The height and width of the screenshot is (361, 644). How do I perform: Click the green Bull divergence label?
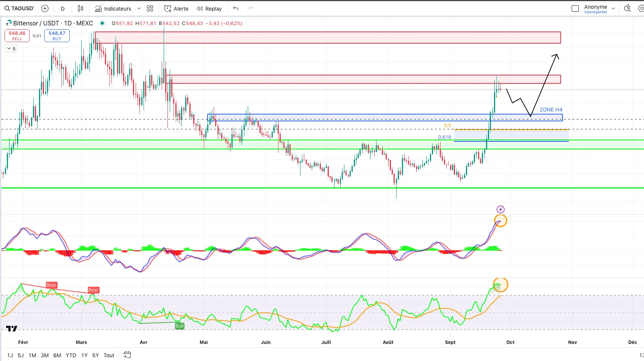click(180, 326)
